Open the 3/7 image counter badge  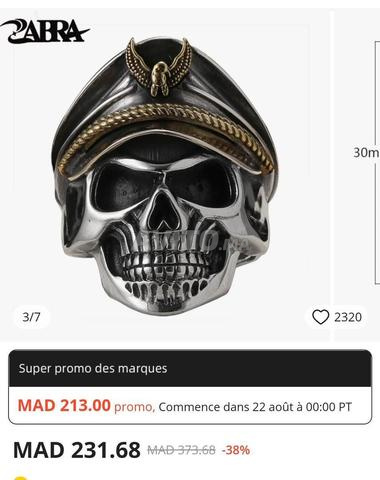click(x=31, y=317)
